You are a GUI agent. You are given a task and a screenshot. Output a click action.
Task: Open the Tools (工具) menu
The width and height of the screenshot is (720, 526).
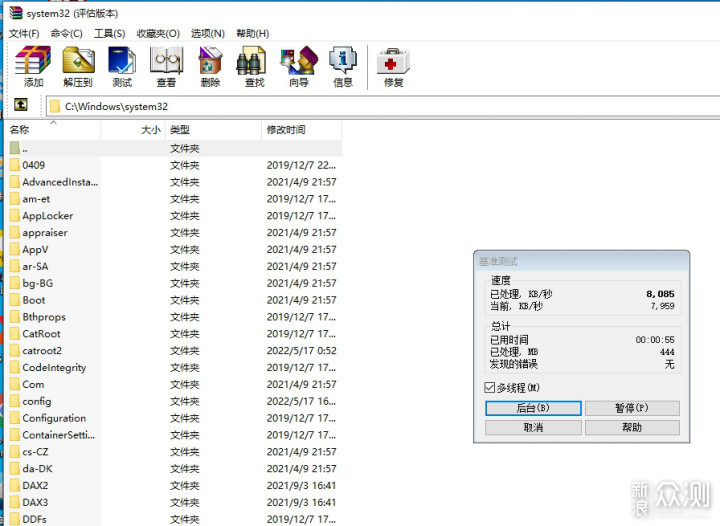point(109,34)
